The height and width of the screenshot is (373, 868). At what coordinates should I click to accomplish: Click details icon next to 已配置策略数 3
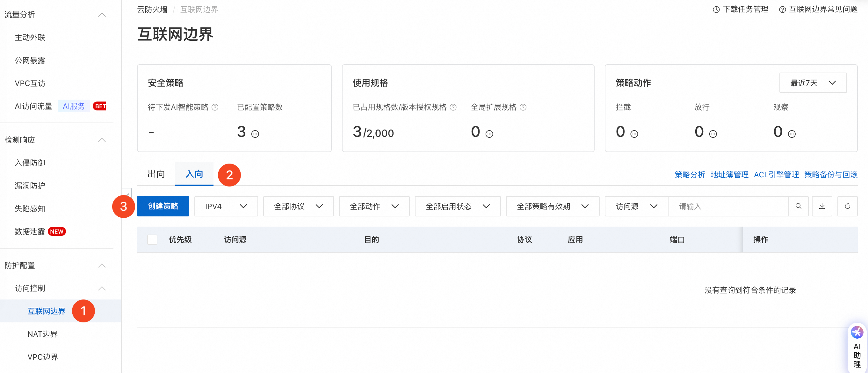[256, 134]
